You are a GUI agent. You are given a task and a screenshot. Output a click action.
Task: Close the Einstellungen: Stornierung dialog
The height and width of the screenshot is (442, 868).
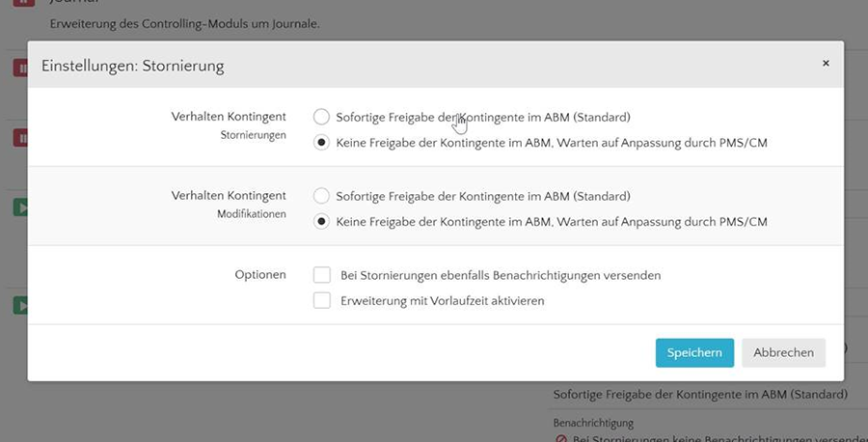tap(825, 63)
